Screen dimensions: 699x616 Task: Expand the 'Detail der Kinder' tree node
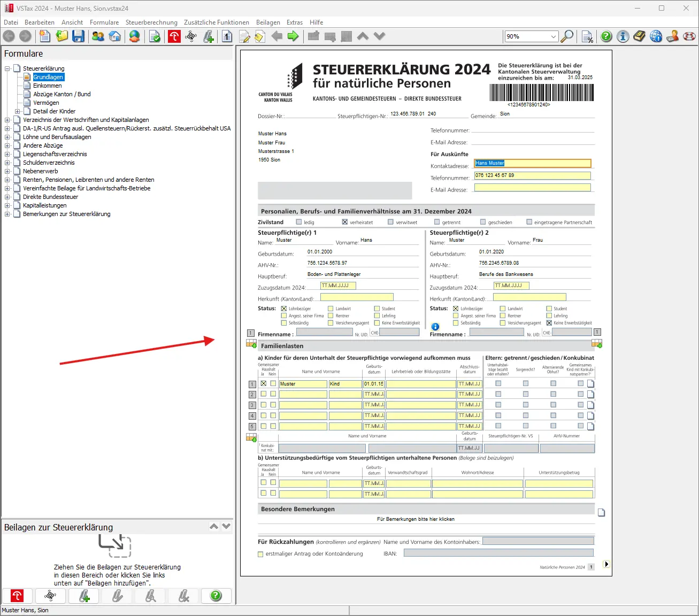pos(18,111)
